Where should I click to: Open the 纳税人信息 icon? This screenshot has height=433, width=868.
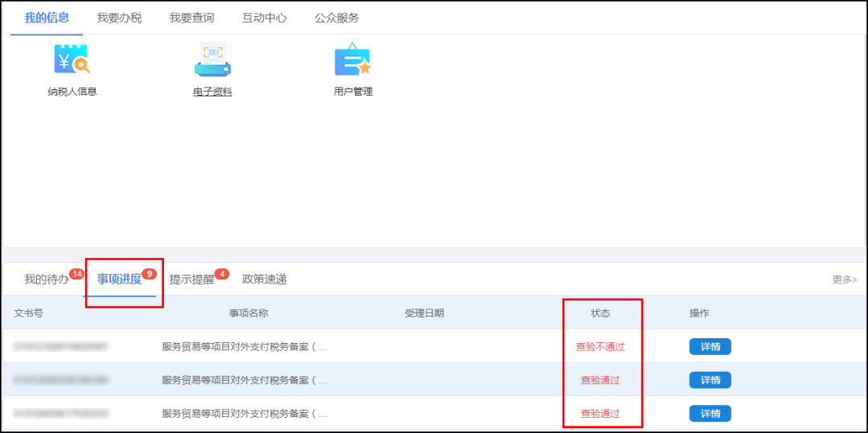pyautogui.click(x=72, y=59)
